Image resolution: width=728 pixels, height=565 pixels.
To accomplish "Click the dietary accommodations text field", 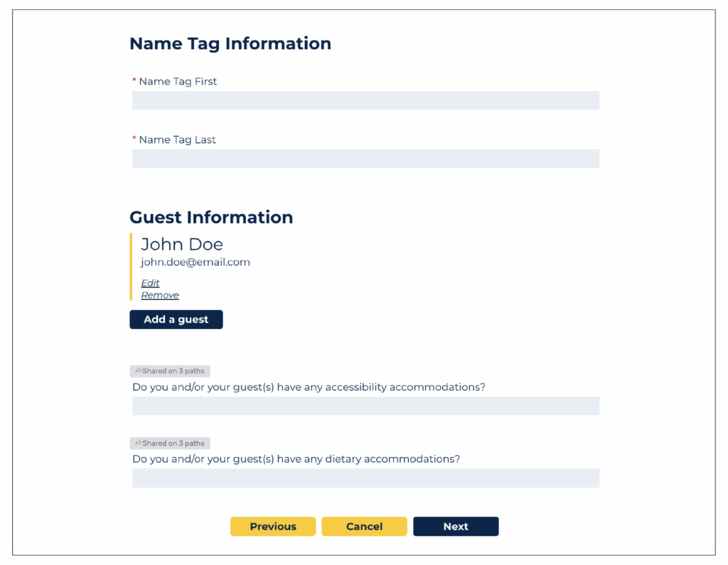I will click(365, 478).
